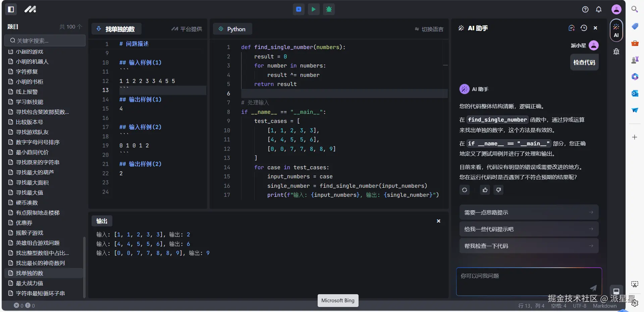Select the 找单独的数 problem tab

[116, 29]
